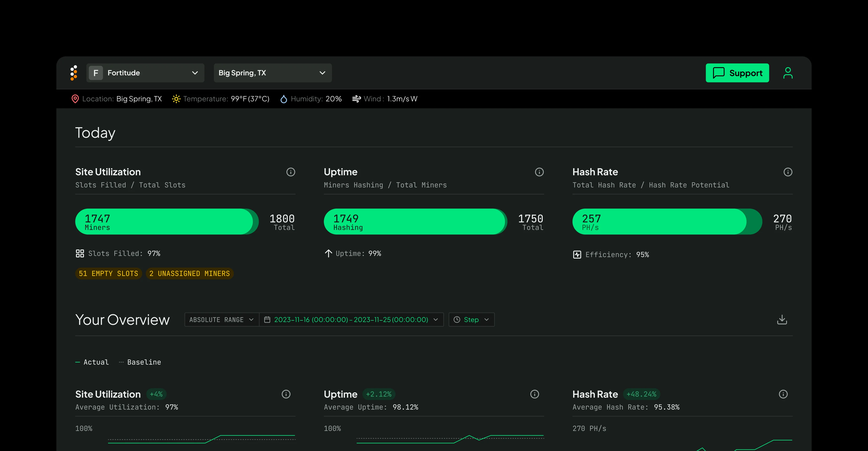Click the 51 Empty Slots badge
Screen dimensions: 868x451
coord(108,273)
